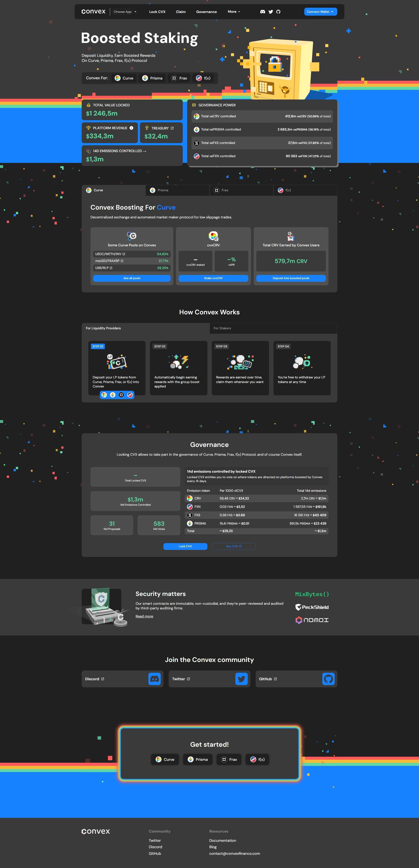The width and height of the screenshot is (419, 868).
Task: Open Twitter icon in top navbar
Action: click(271, 12)
